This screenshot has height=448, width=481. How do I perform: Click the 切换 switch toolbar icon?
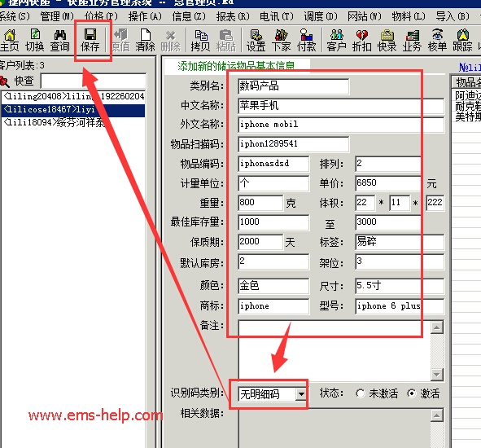click(35, 40)
